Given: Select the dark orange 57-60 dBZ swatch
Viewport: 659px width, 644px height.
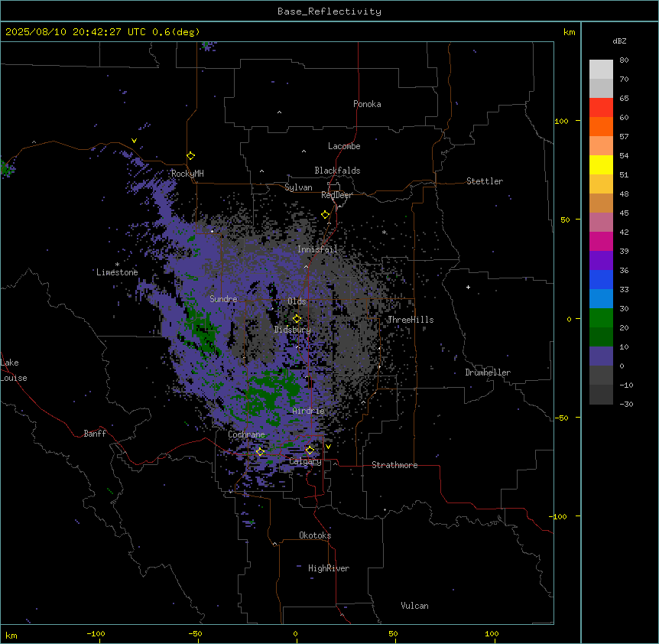Looking at the screenshot, I should pyautogui.click(x=601, y=126).
